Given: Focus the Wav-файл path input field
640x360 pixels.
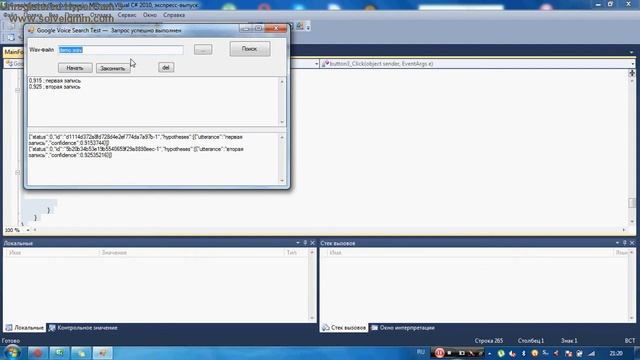Looking at the screenshot, I should pos(121,50).
